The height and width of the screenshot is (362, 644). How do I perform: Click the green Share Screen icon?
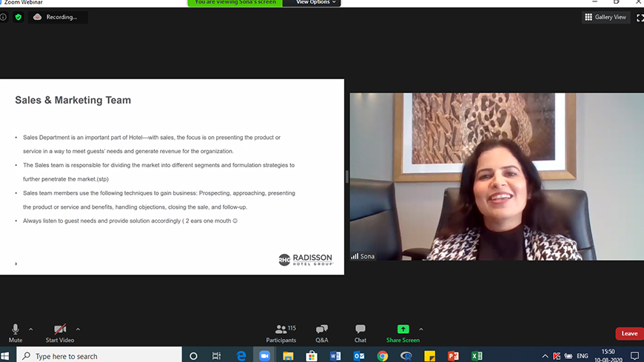click(x=403, y=329)
